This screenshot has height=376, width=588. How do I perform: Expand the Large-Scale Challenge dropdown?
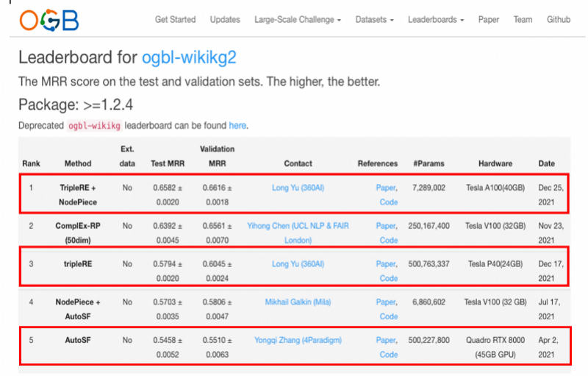tap(298, 20)
